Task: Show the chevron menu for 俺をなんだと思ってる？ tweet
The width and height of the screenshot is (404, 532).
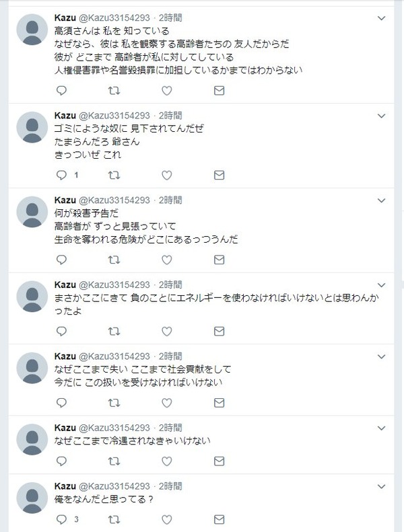Action: [x=382, y=486]
